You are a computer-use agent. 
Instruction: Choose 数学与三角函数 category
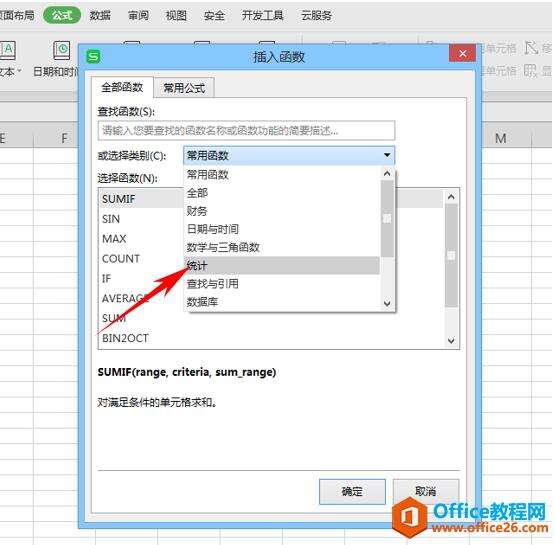click(282, 247)
